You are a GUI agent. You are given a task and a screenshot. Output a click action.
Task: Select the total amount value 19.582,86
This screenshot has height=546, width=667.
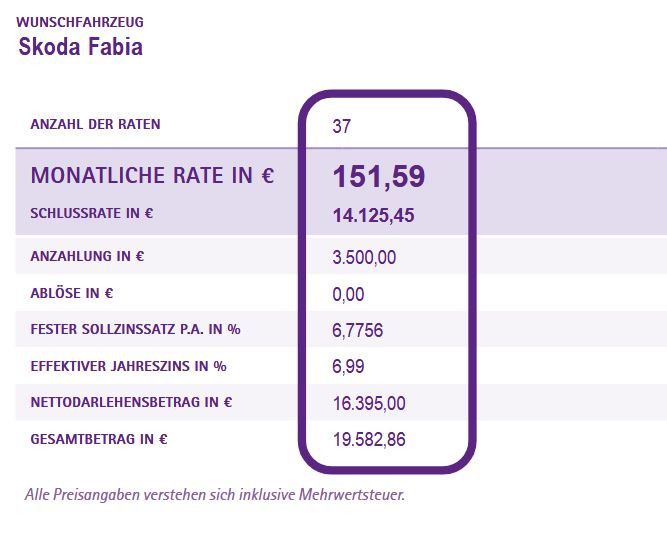(x=368, y=439)
